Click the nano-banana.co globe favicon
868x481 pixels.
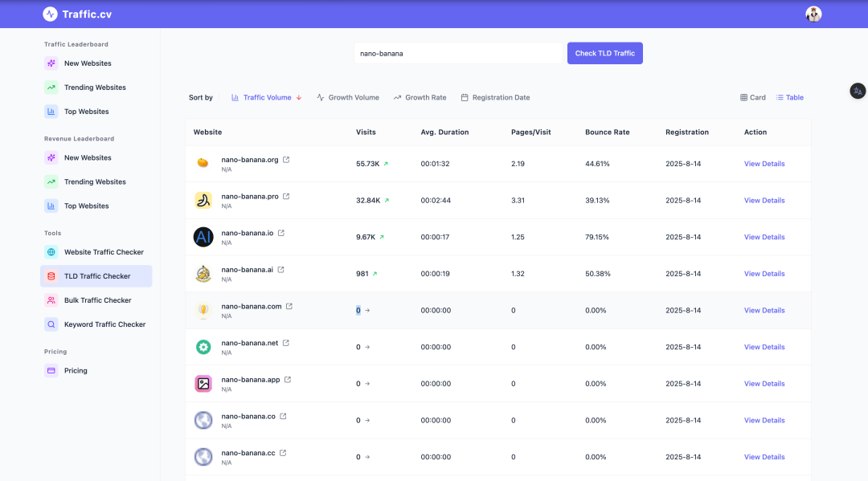click(x=203, y=420)
